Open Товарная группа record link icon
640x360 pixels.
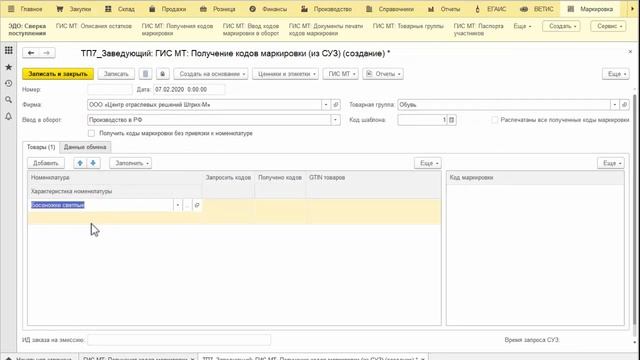click(x=624, y=105)
